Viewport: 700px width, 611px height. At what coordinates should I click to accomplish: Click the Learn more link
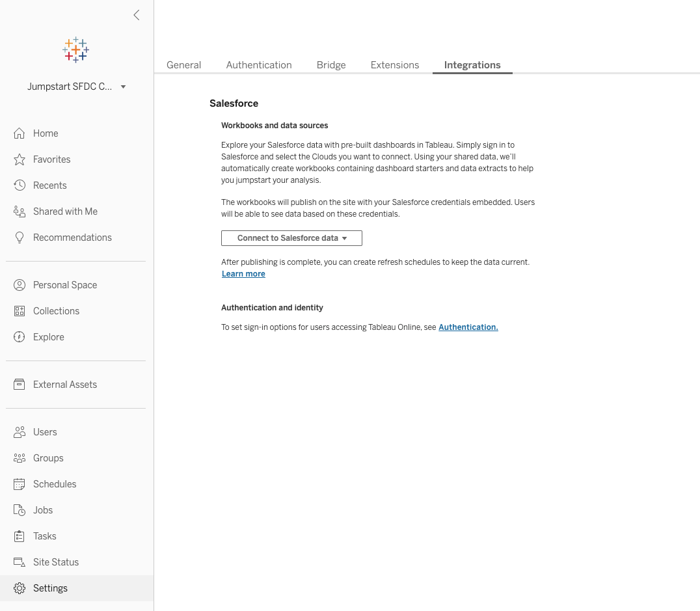tap(243, 273)
